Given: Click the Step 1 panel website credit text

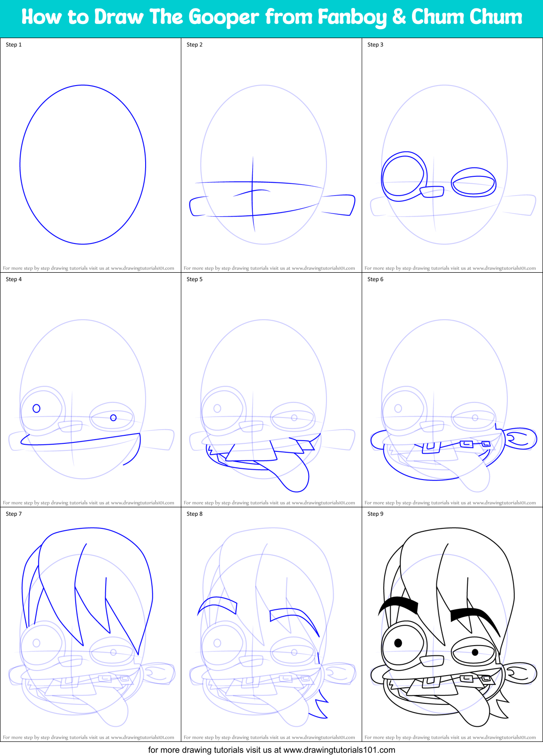Looking at the screenshot, I should (x=88, y=268).
